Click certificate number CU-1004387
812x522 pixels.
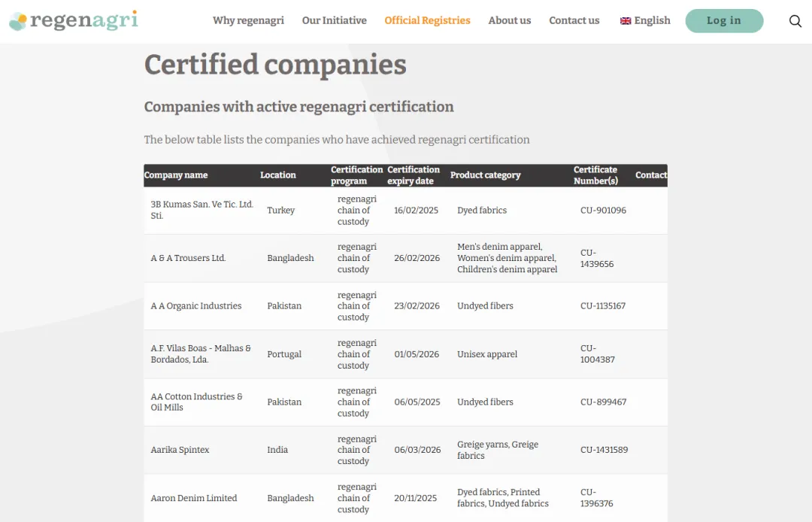597,354
